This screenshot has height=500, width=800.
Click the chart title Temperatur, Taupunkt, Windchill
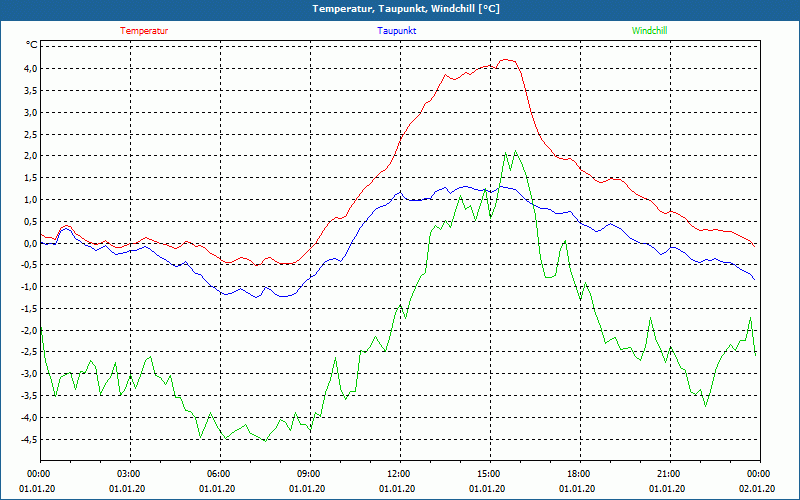406,9
